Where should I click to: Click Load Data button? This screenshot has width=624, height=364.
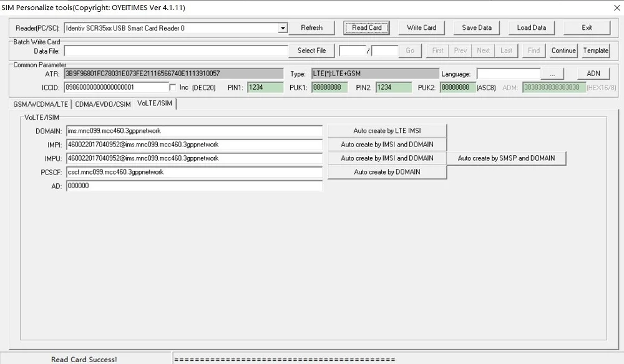[531, 28]
